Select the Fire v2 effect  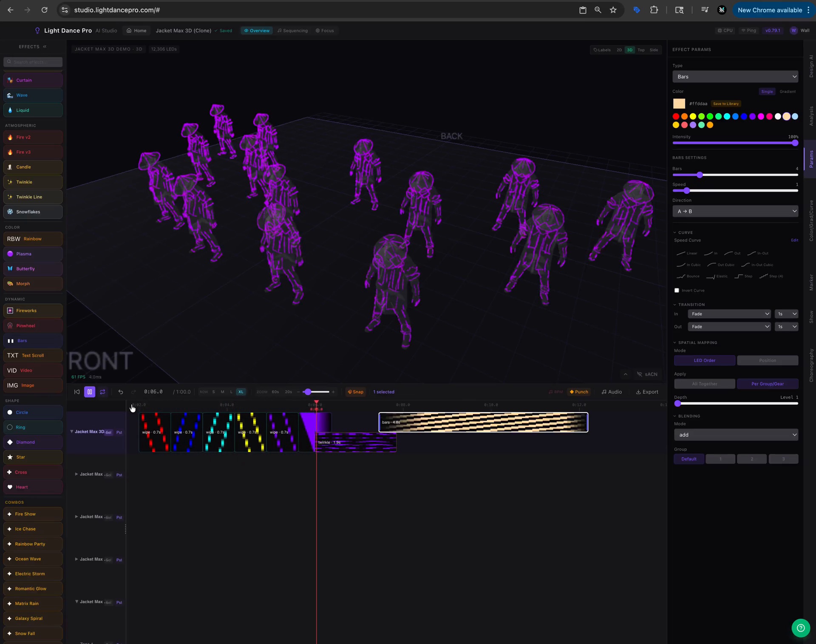tap(33, 137)
